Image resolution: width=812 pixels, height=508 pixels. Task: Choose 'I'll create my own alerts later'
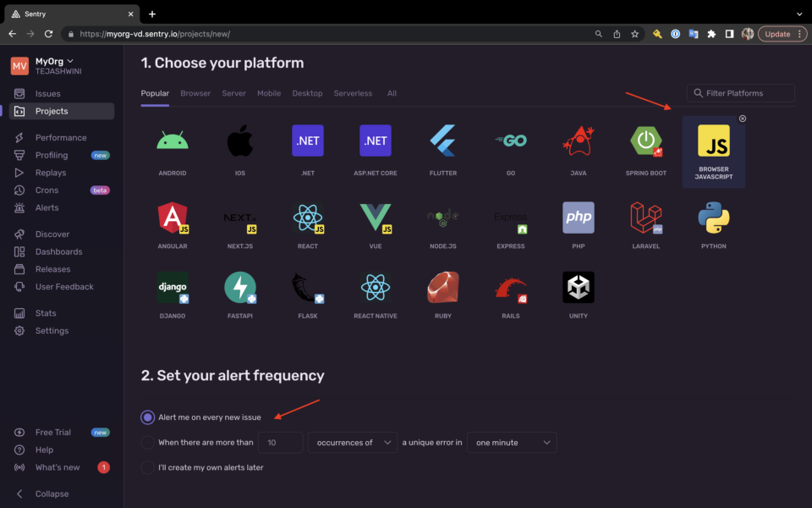coord(148,467)
